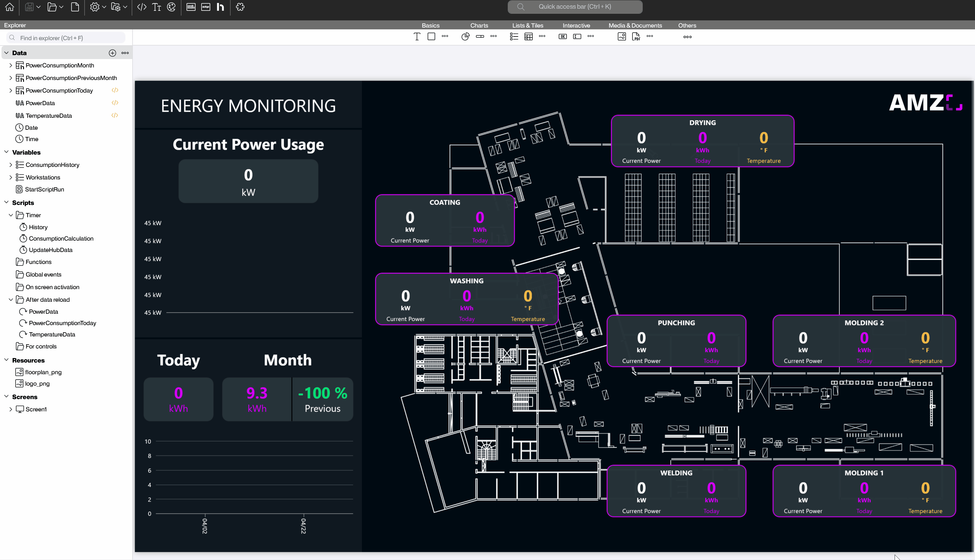This screenshot has width=975, height=560.
Task: Switch to the Interactive category tab
Action: click(576, 25)
